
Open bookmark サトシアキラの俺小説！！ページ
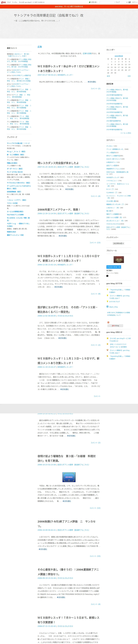[18, 143]
